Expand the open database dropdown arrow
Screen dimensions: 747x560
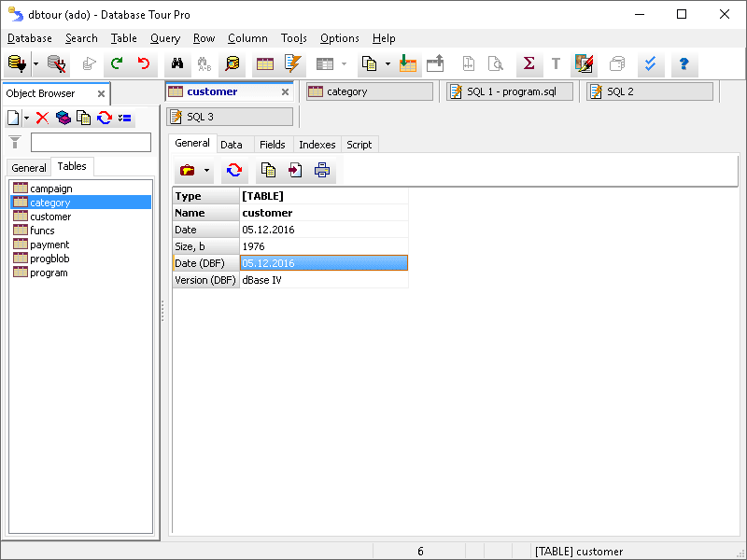pos(35,64)
